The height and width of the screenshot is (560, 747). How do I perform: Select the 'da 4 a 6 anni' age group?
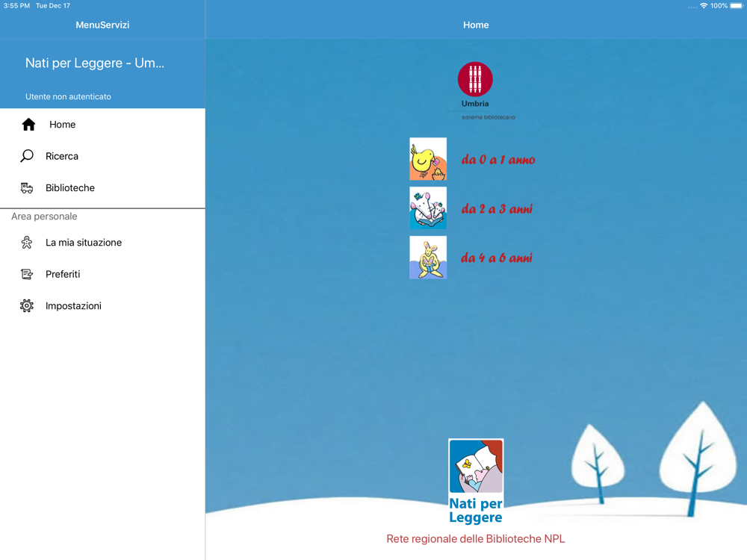pyautogui.click(x=497, y=258)
